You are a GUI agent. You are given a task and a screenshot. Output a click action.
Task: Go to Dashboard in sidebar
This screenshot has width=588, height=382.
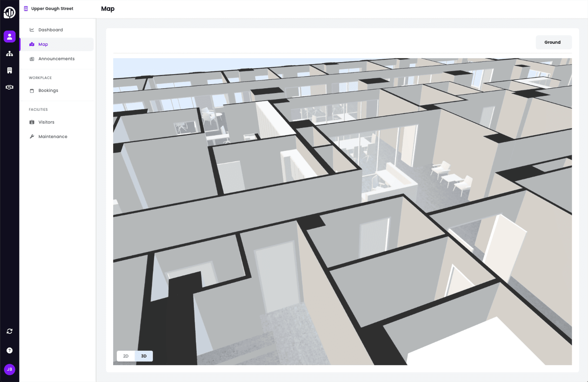[x=51, y=30]
